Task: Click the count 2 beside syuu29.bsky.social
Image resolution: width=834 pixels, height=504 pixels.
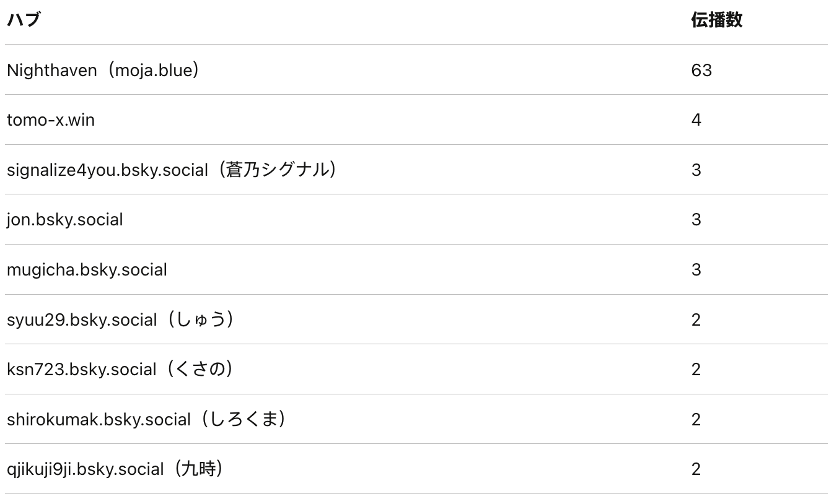Action: coord(696,320)
